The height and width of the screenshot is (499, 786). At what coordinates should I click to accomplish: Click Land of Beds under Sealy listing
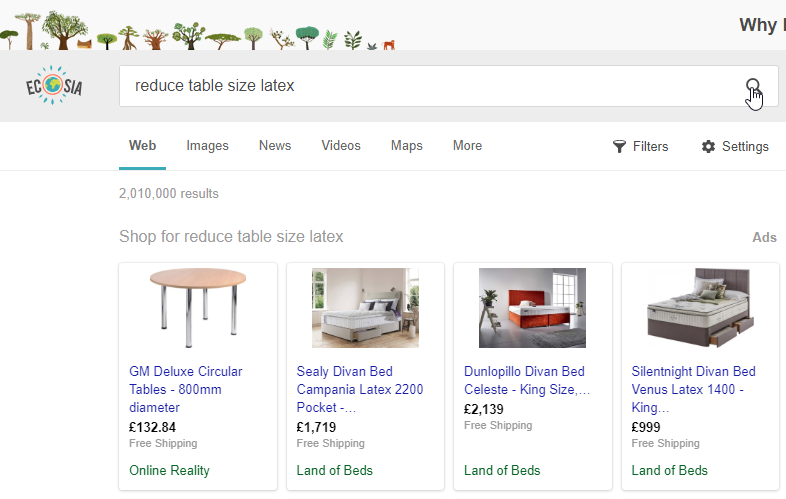(x=334, y=470)
